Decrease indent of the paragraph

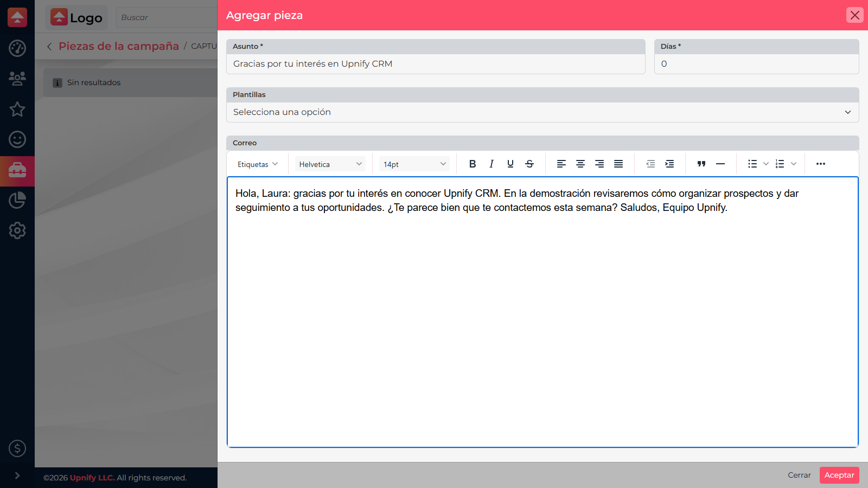coord(650,164)
